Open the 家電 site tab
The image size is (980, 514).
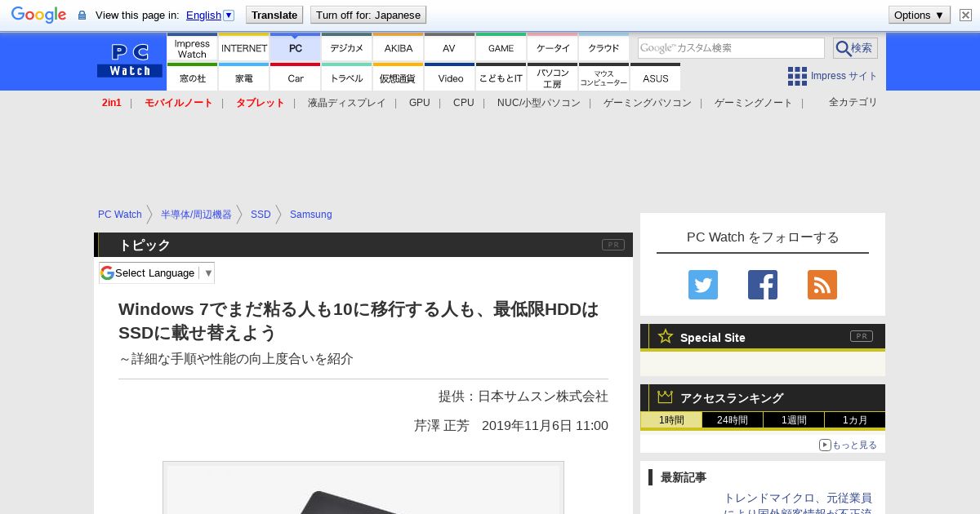(x=244, y=78)
